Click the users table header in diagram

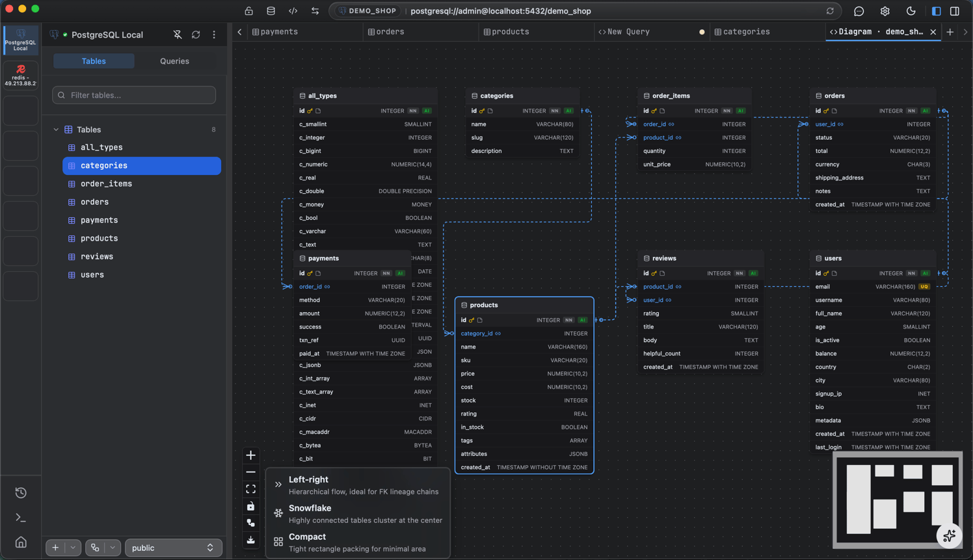tap(873, 258)
